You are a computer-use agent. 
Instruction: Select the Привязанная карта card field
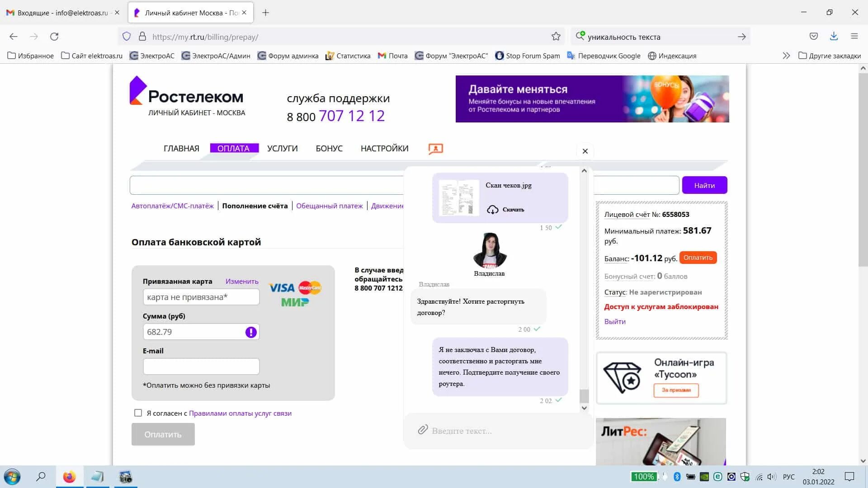click(201, 297)
